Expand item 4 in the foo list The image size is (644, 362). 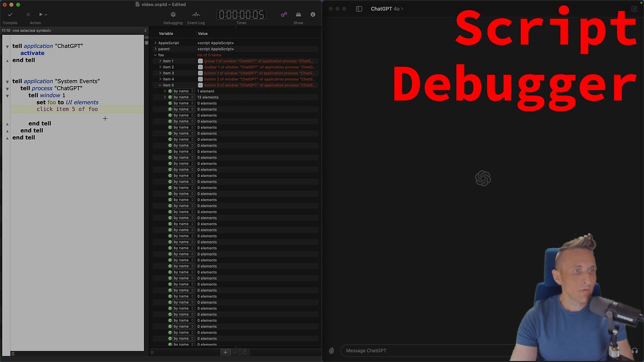[160, 79]
